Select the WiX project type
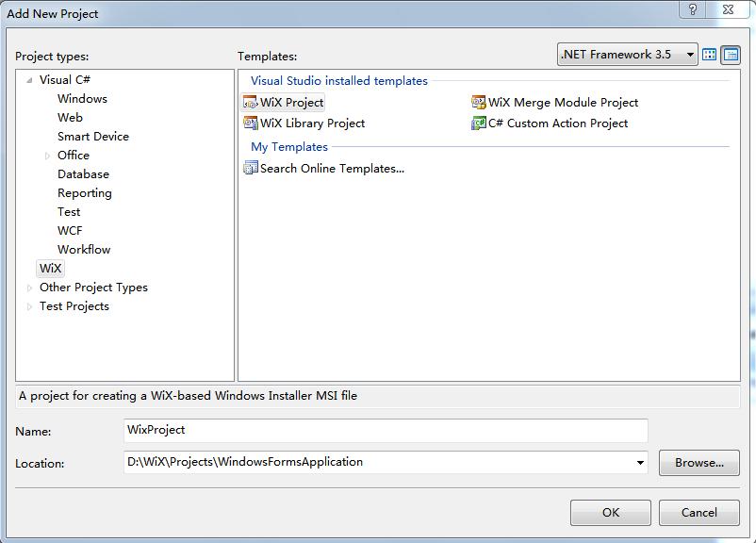756x543 pixels. [x=49, y=268]
